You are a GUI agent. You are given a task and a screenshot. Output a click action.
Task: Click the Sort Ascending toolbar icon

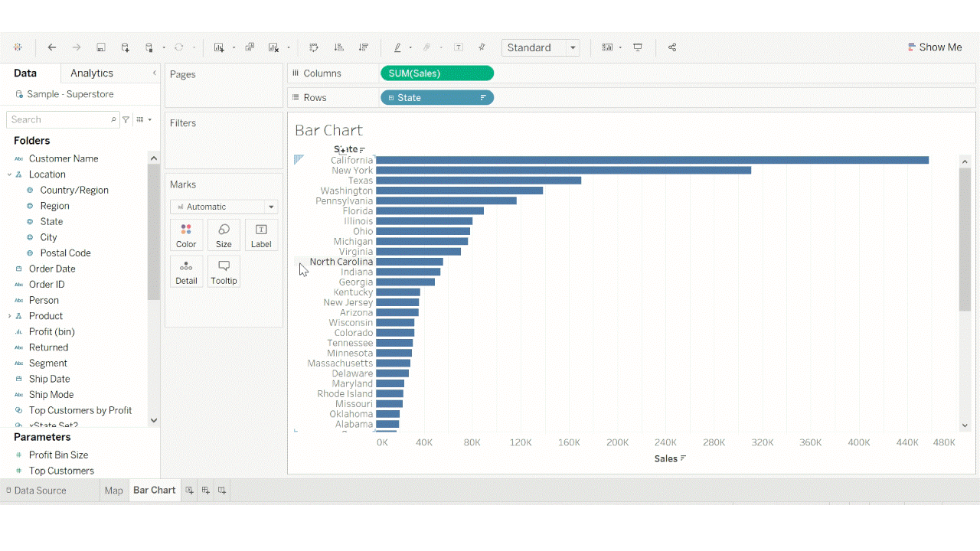click(339, 47)
